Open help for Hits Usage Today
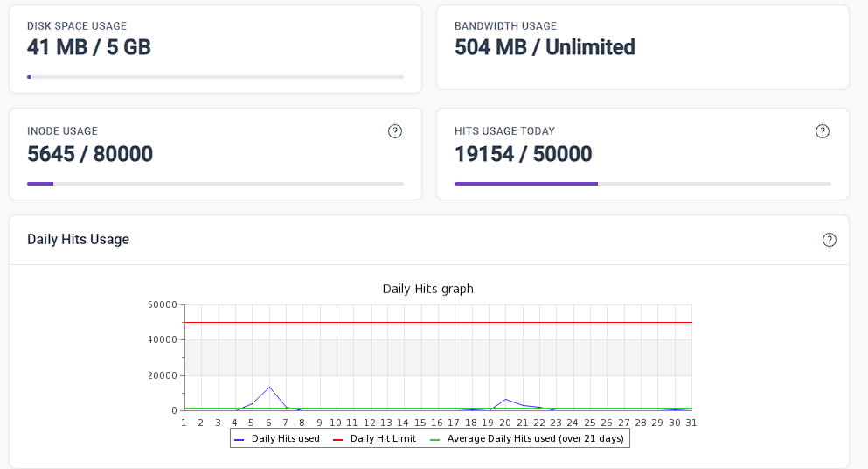868x469 pixels. coord(822,131)
